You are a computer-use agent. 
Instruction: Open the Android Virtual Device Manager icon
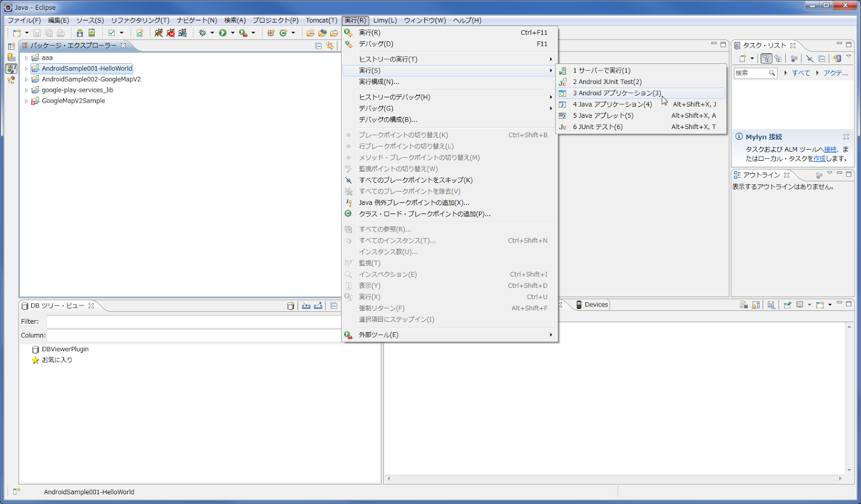pyautogui.click(x=92, y=33)
